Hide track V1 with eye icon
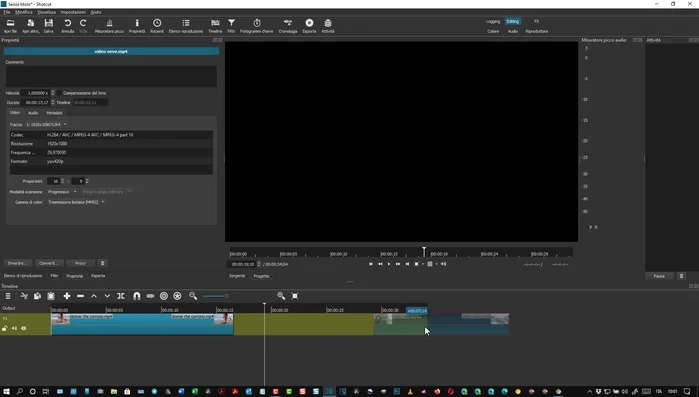This screenshot has width=699, height=397. click(24, 328)
